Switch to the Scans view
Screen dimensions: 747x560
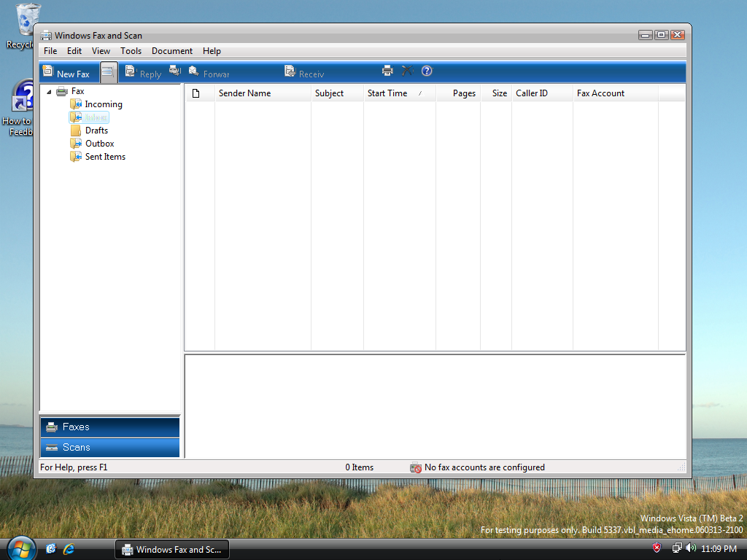click(x=109, y=447)
